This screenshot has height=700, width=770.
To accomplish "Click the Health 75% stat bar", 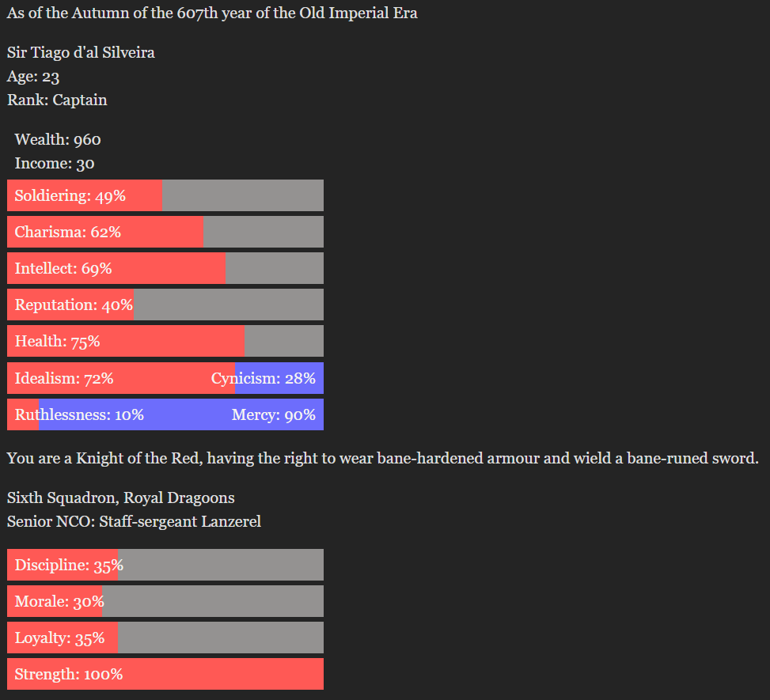I will [x=165, y=341].
